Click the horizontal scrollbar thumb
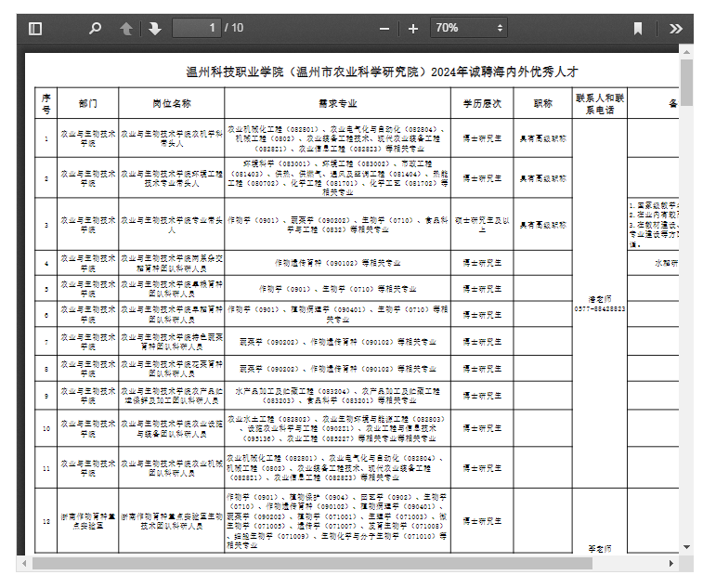 (x=312, y=563)
